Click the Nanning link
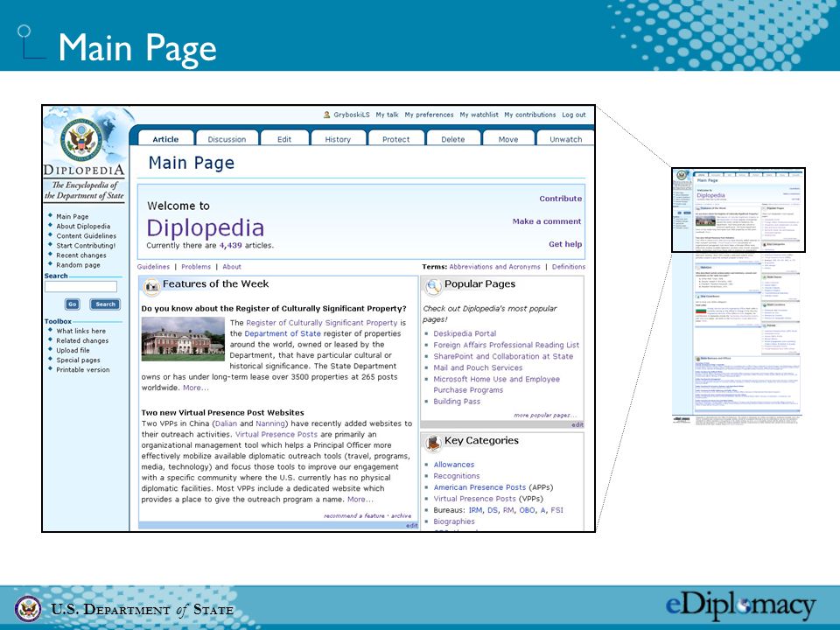The height and width of the screenshot is (630, 840). click(x=270, y=423)
